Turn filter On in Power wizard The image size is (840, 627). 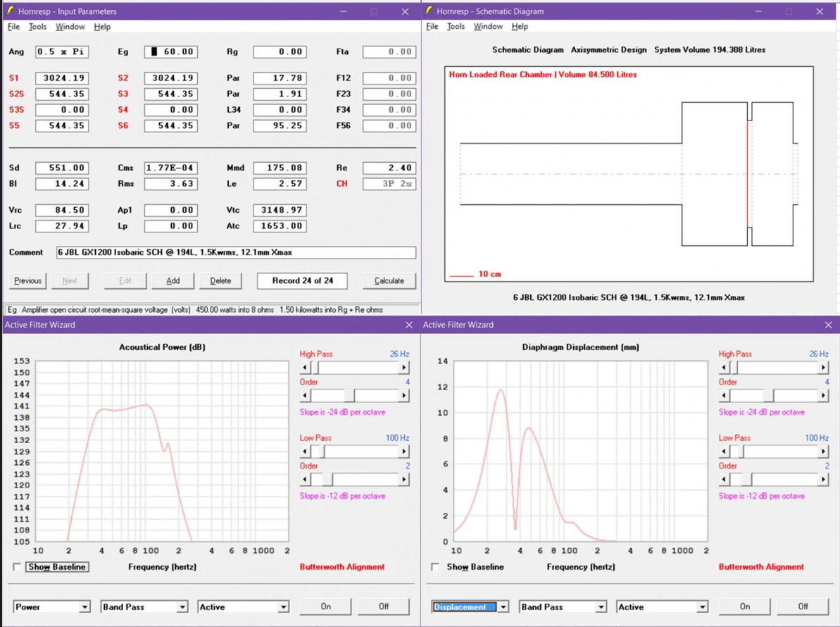pos(326,607)
